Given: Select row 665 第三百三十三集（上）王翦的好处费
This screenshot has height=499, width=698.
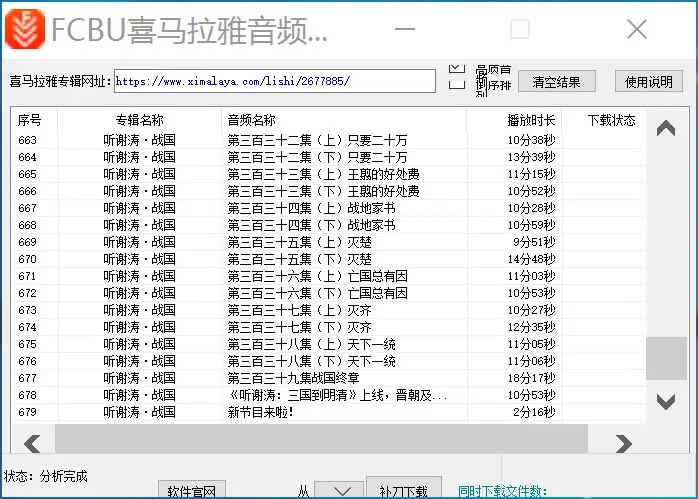Looking at the screenshot, I should tap(329, 174).
